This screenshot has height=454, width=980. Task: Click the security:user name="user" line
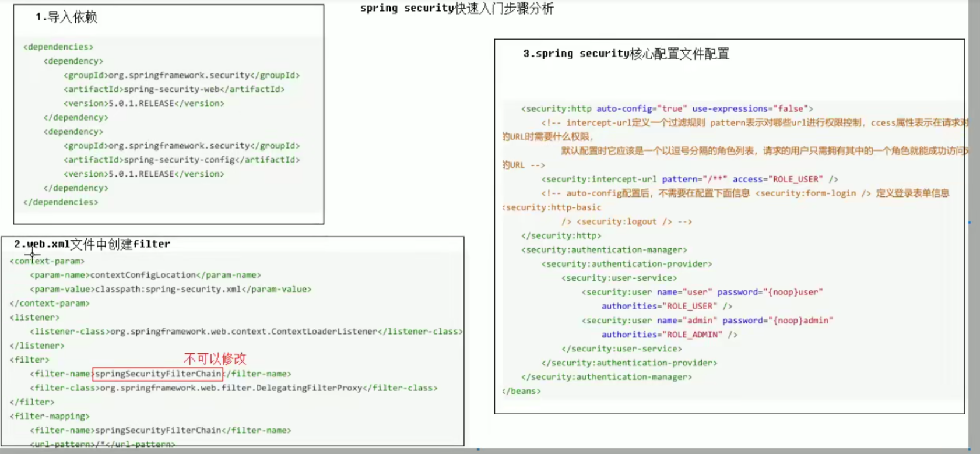pyautogui.click(x=702, y=292)
